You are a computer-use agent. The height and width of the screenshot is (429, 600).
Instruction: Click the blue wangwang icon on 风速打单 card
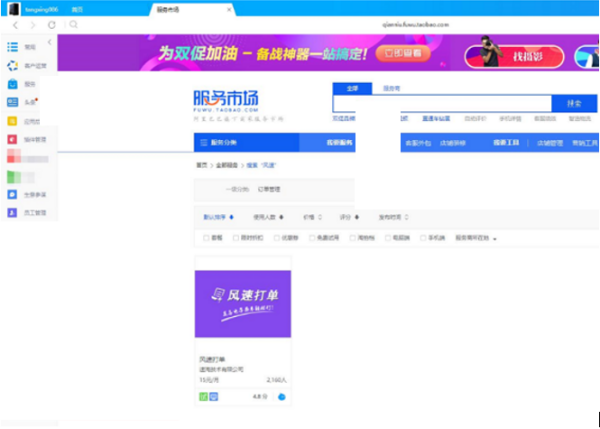click(x=281, y=397)
